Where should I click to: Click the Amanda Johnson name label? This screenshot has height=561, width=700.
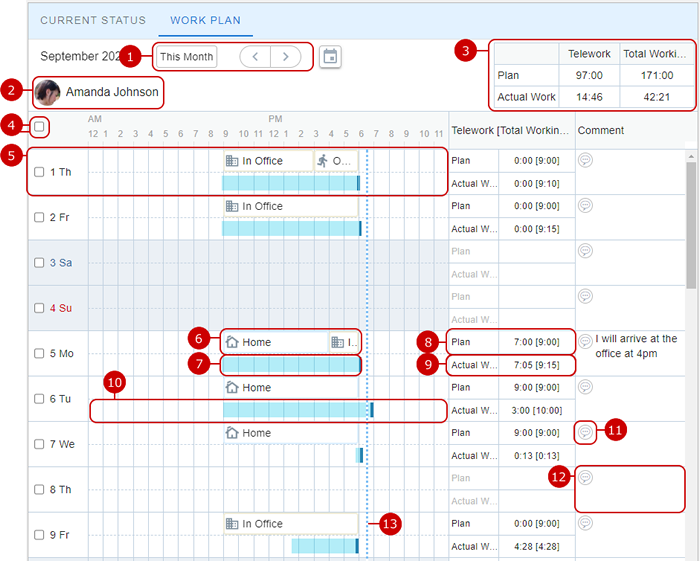tap(112, 92)
